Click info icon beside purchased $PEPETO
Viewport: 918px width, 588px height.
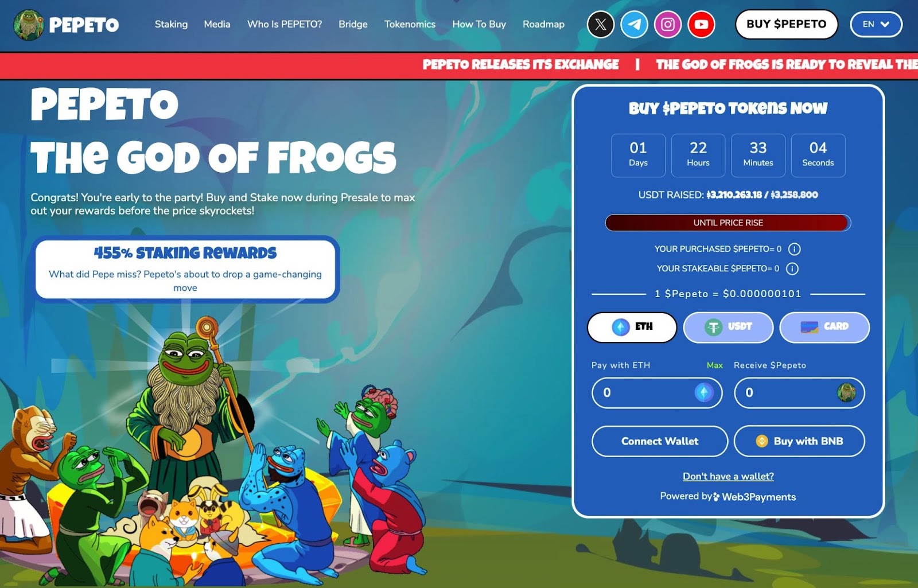[794, 249]
